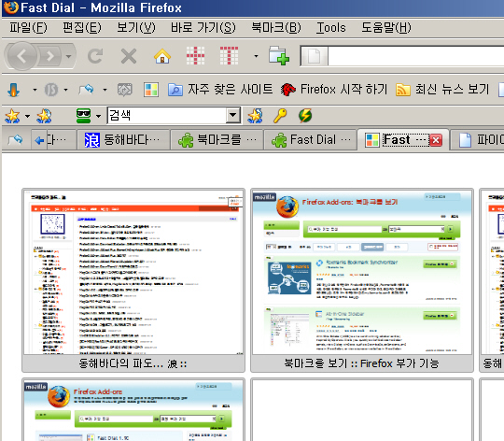This screenshot has width=504, height=441.
Task: Click the grey JS circle icon
Action: click(x=51, y=90)
